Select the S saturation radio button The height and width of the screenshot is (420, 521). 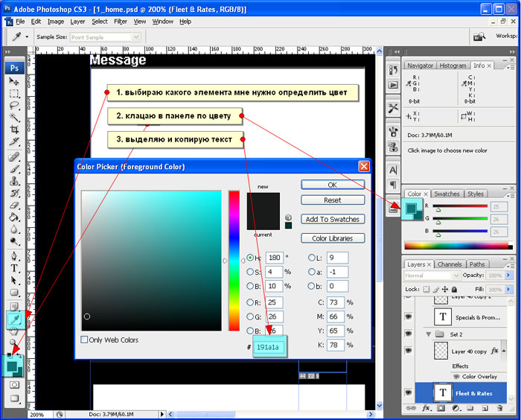click(250, 272)
